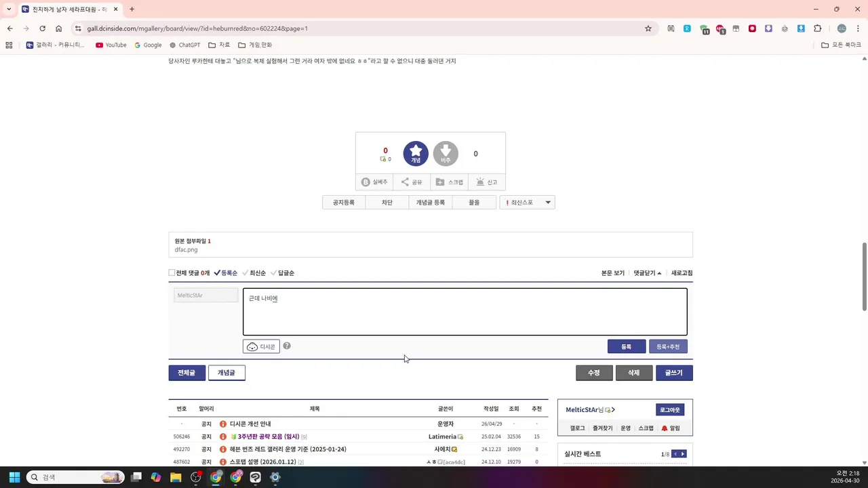
Task: Click the red record extension icon
Action: tap(752, 28)
